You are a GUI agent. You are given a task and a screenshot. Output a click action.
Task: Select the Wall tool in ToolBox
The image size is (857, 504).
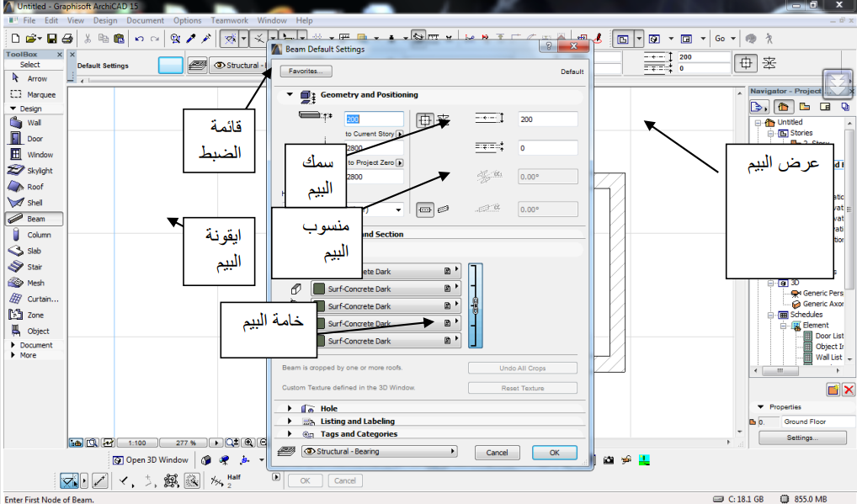tap(32, 123)
